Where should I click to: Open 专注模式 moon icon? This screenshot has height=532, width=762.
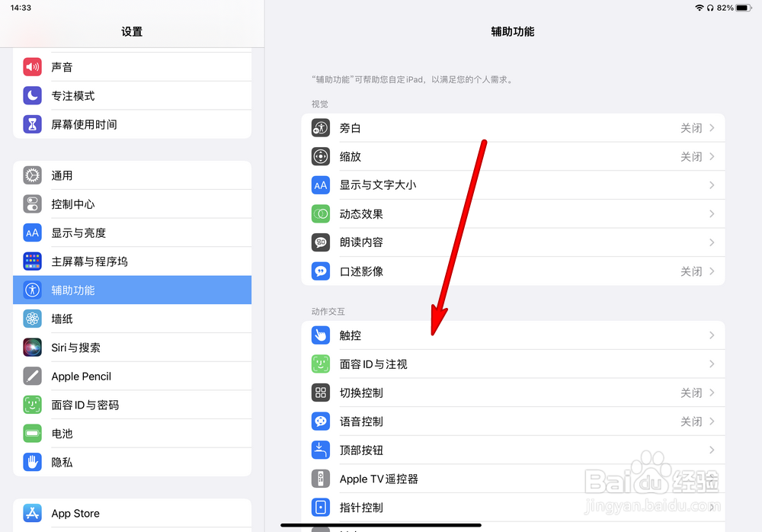coord(32,95)
